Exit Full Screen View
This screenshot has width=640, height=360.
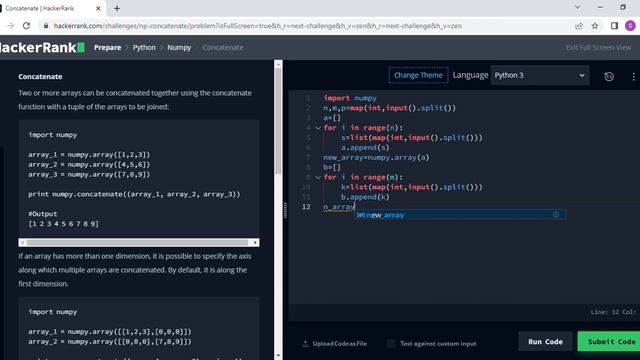point(598,47)
